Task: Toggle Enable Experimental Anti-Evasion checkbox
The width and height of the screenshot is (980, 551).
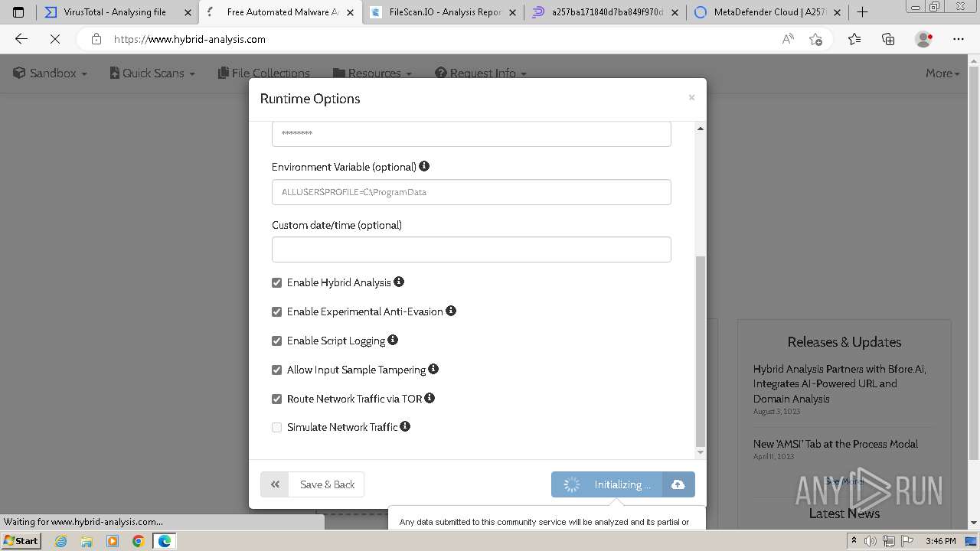Action: (277, 311)
